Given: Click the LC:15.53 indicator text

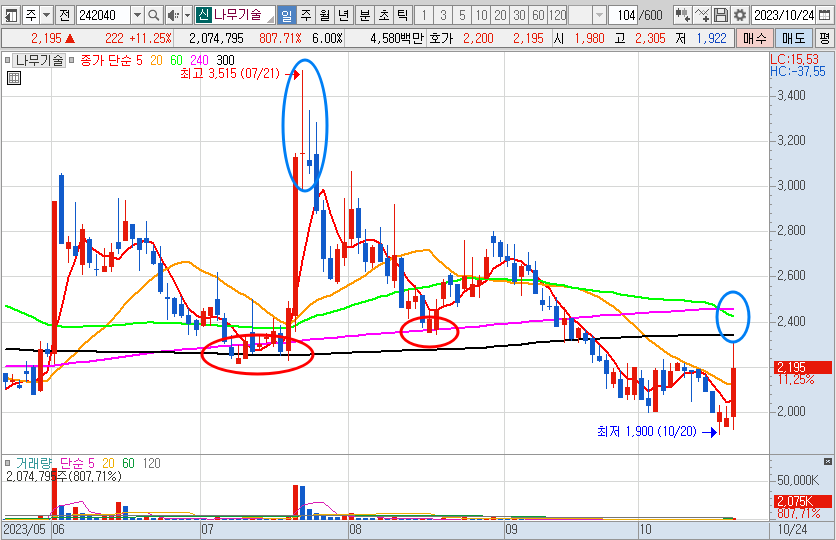Looking at the screenshot, I should tap(794, 59).
